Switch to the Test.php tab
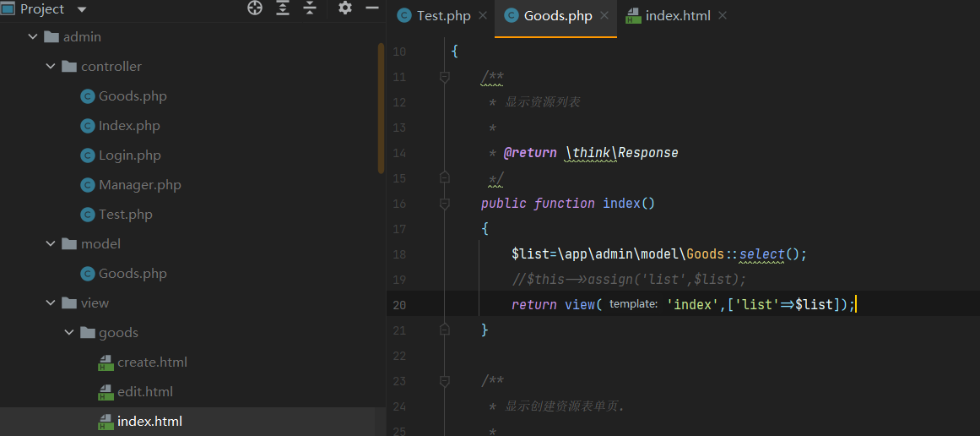980x436 pixels. pos(443,16)
